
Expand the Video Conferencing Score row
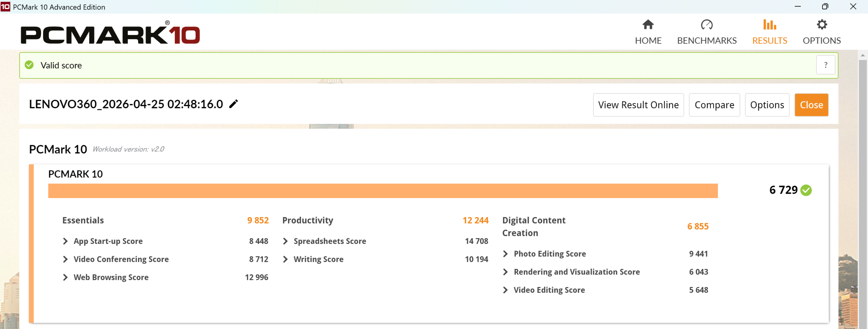click(x=65, y=259)
